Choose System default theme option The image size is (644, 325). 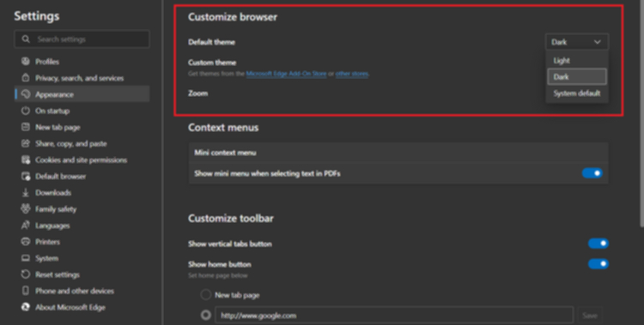[577, 93]
